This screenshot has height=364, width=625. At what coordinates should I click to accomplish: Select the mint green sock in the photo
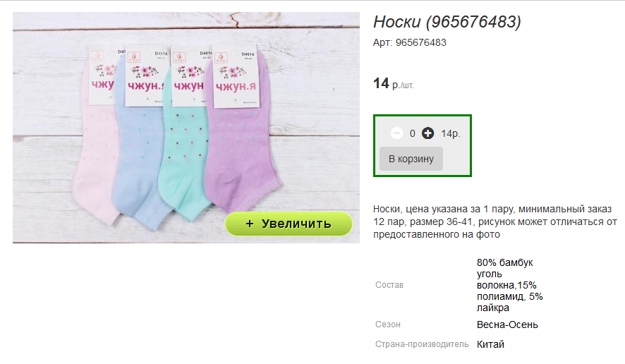point(184,167)
